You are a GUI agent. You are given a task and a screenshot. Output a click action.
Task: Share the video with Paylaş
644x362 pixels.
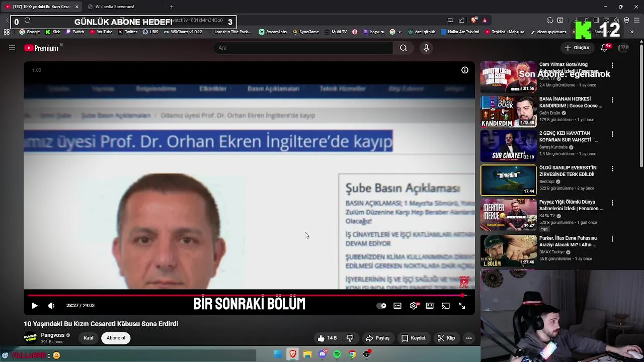click(377, 338)
